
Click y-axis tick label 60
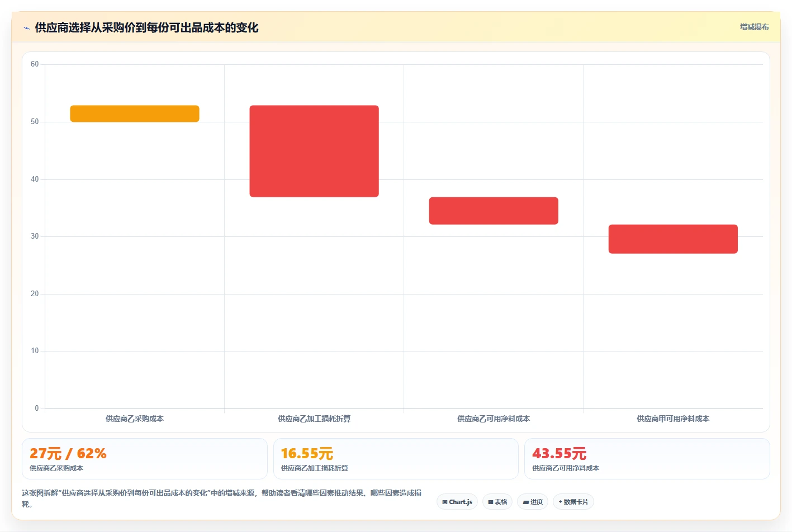click(35, 64)
